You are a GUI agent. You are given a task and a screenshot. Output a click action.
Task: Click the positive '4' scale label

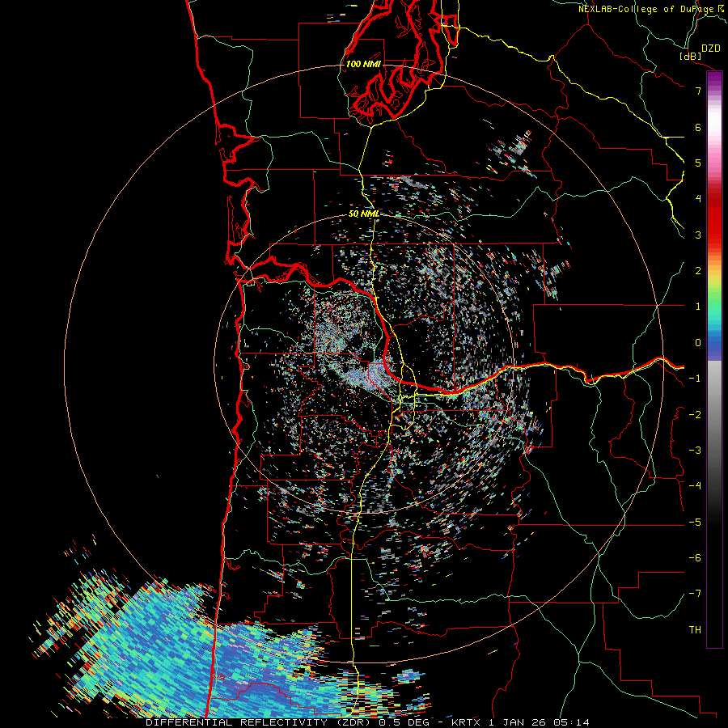coord(698,199)
